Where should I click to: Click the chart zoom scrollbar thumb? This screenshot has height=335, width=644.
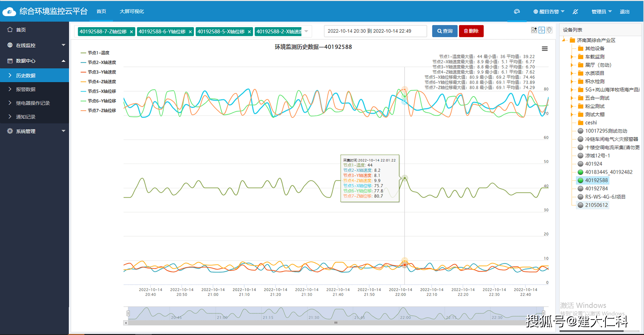point(336,323)
